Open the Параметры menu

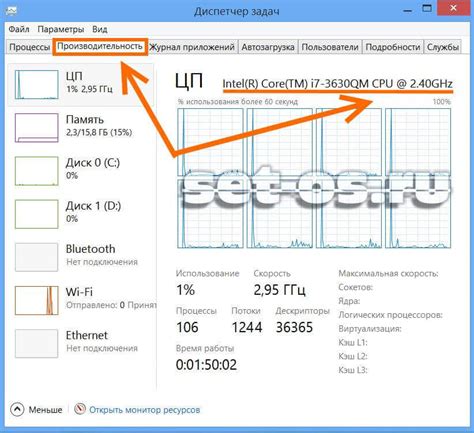tap(61, 29)
